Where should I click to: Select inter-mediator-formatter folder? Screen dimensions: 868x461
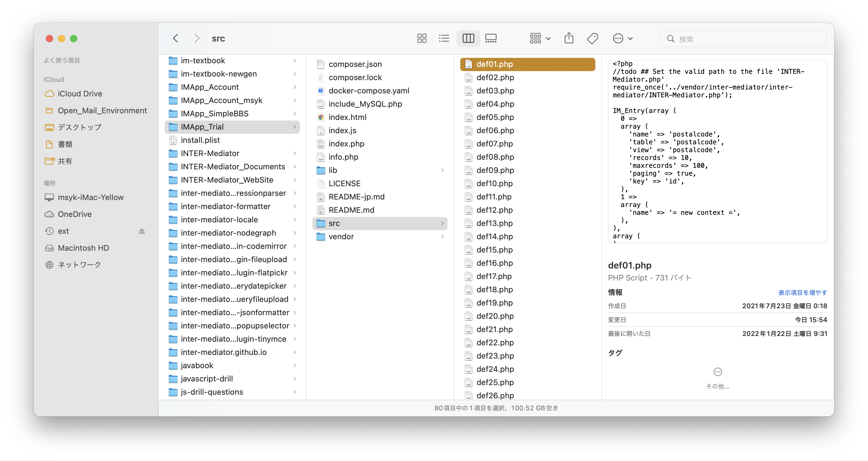coord(232,206)
